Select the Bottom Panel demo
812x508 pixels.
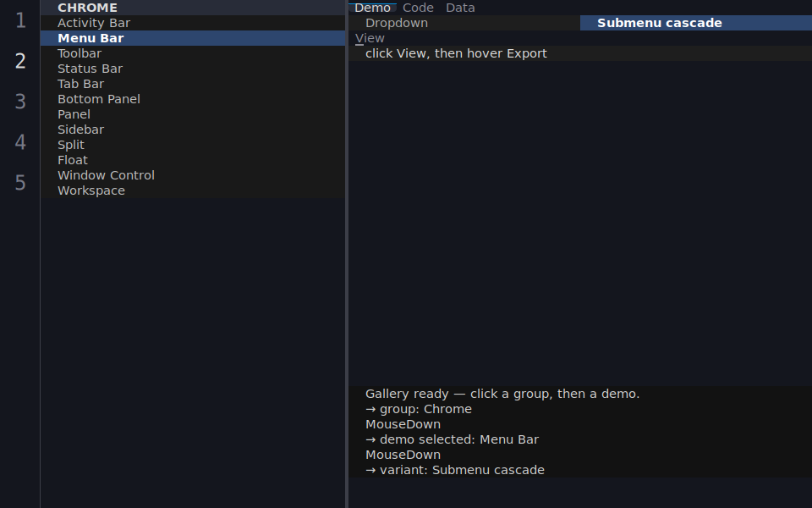click(193, 99)
